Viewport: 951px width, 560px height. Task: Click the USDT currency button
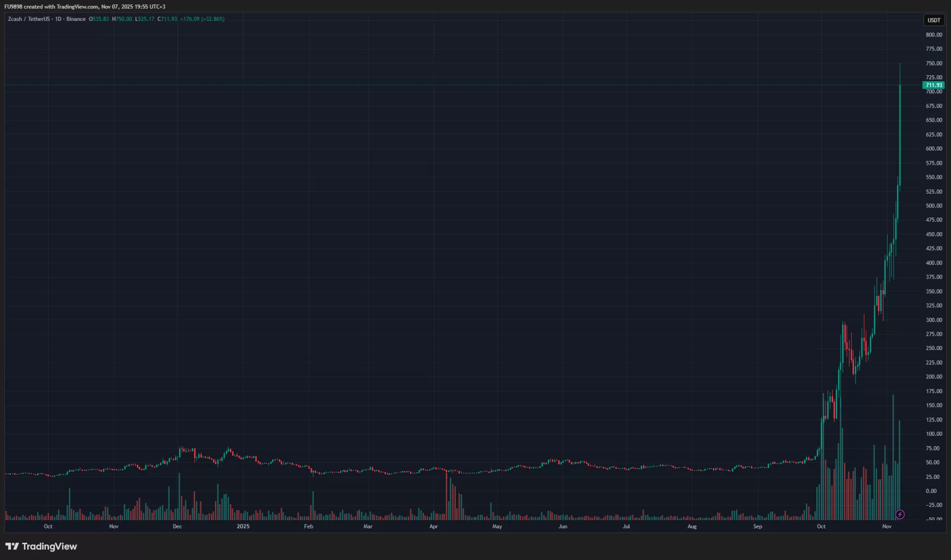pos(934,20)
